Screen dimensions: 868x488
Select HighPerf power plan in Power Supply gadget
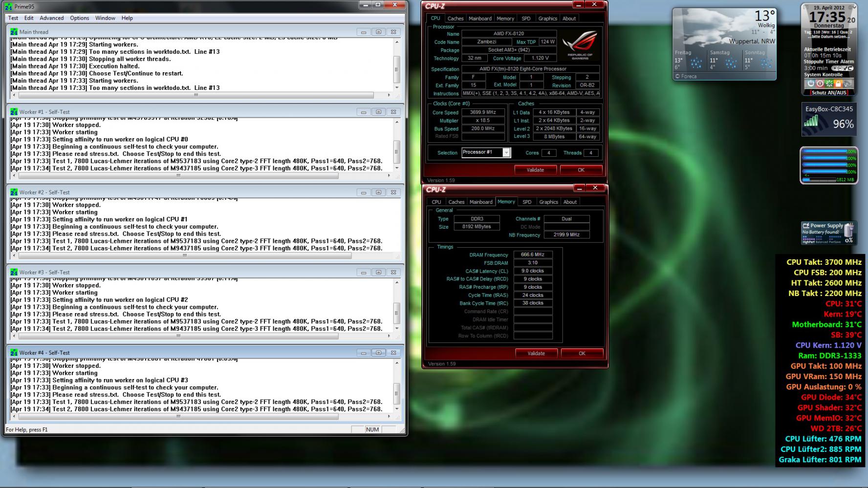(808, 242)
